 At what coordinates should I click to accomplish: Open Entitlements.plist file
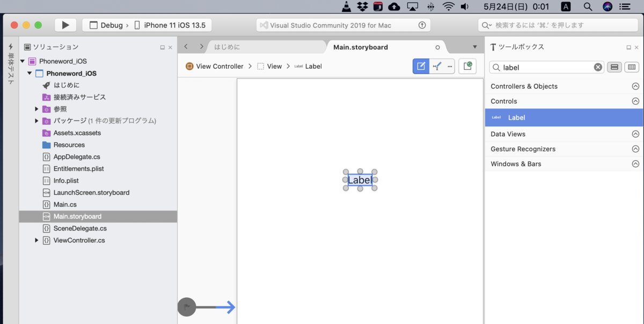78,169
